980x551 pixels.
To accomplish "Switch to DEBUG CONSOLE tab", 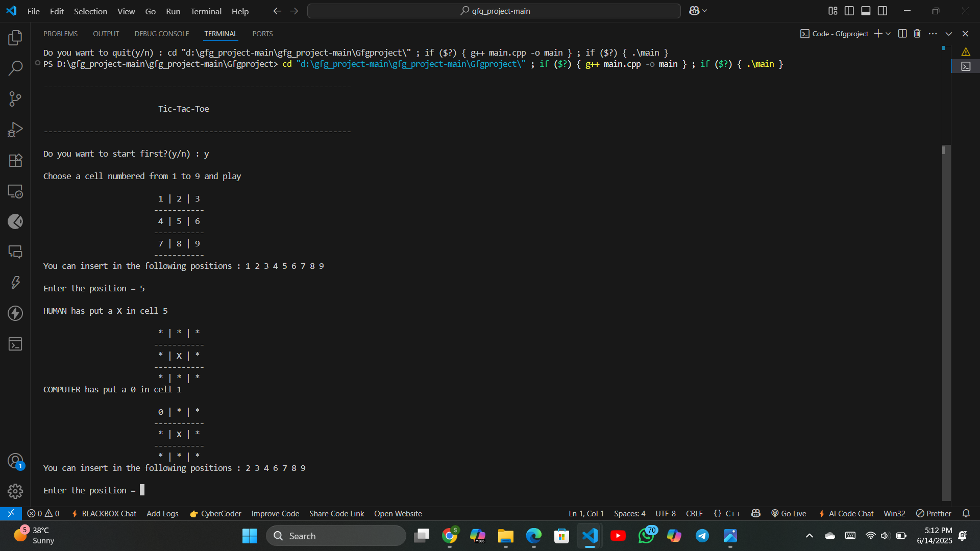I will [x=162, y=34].
